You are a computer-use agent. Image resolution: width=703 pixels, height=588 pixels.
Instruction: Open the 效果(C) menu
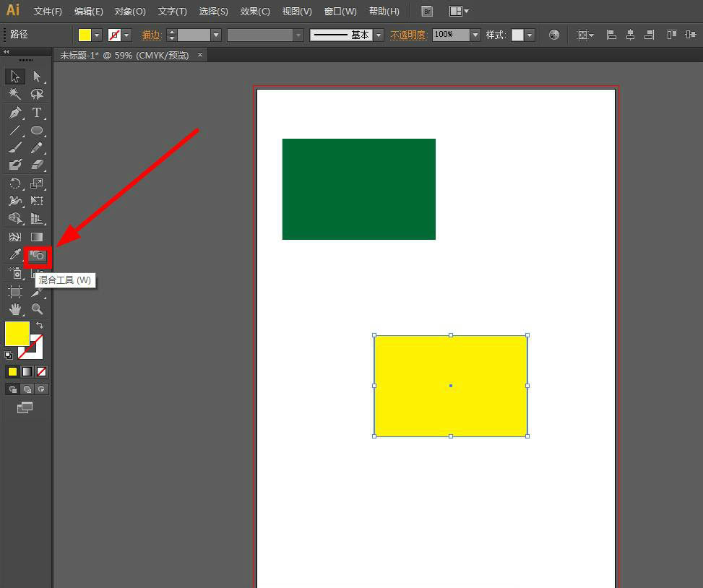[255, 12]
